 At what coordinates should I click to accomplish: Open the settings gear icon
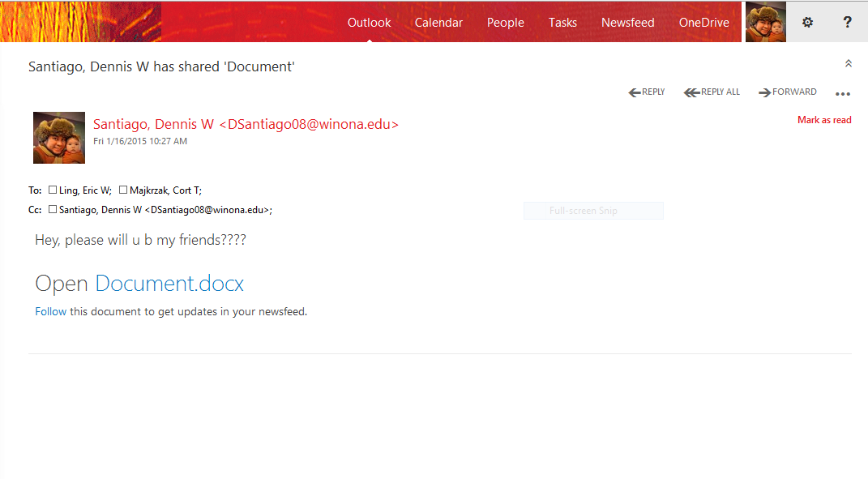point(807,22)
